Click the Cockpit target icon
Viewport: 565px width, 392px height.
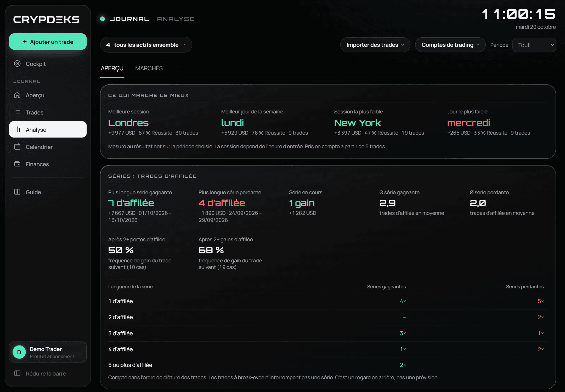coord(17,64)
